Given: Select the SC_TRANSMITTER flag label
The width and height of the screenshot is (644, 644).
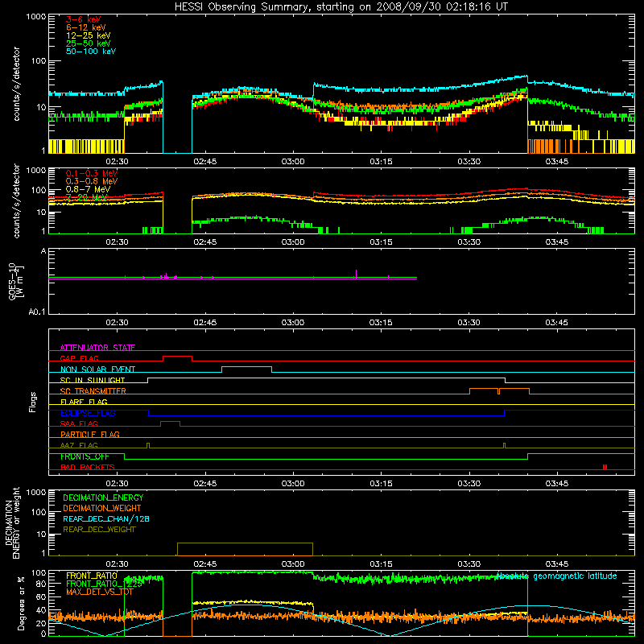Looking at the screenshot, I should (x=93, y=391).
